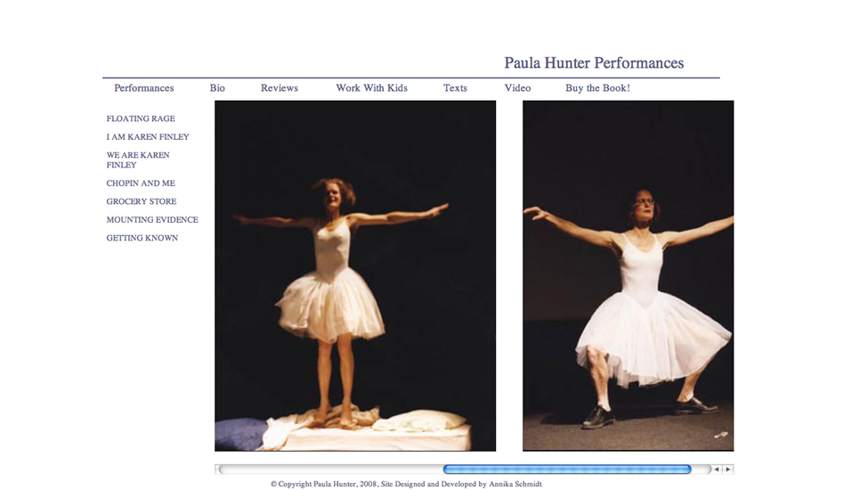Click the photo of dancer wearing glasses
Image resolution: width=868 pixels, height=490 pixels.
628,275
